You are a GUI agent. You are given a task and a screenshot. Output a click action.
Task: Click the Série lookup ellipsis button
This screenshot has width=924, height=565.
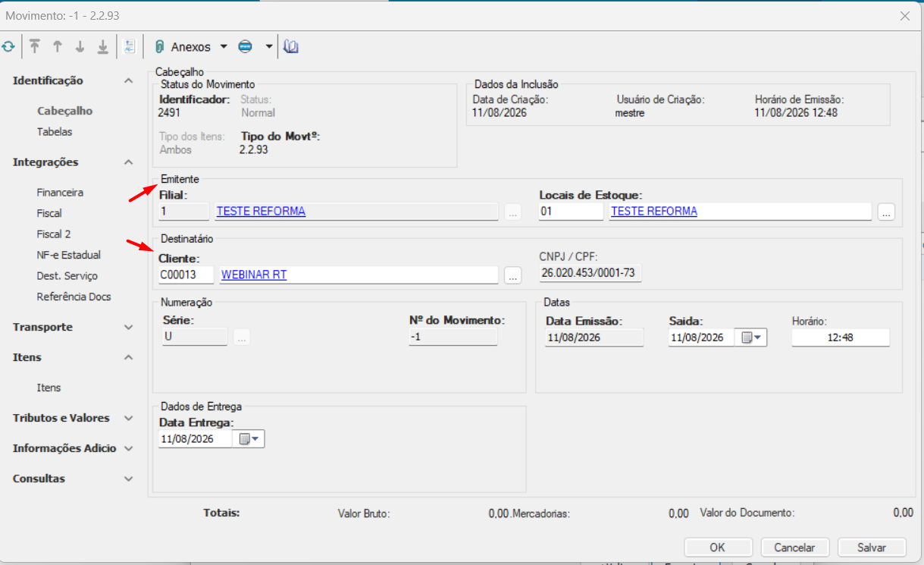pyautogui.click(x=242, y=338)
